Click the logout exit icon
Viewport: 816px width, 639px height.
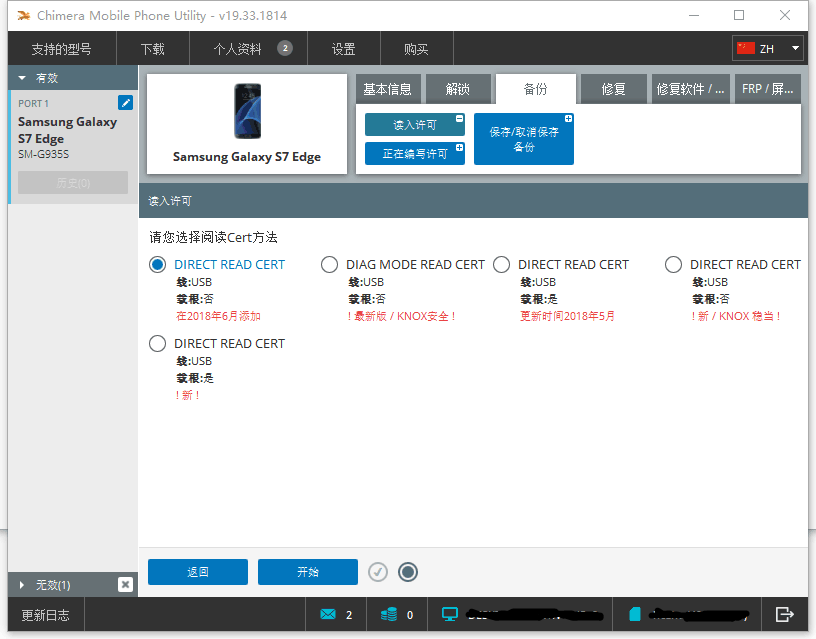pyautogui.click(x=784, y=615)
